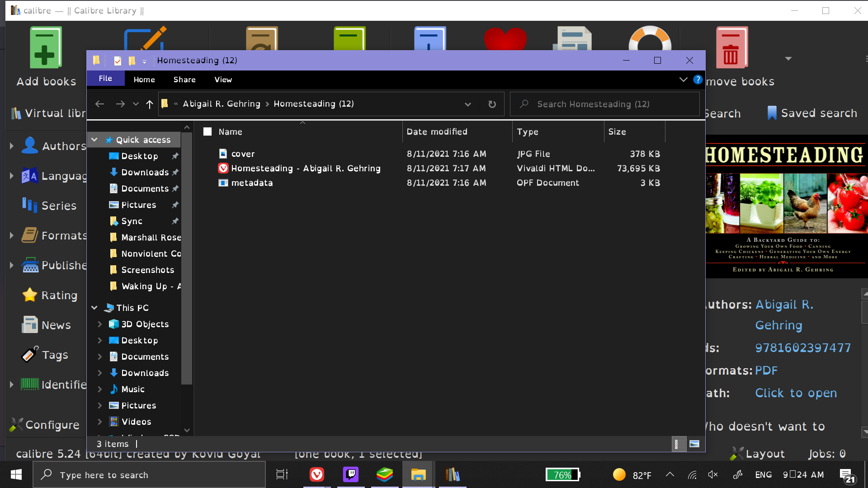Expand the Authors category in calibre
The image size is (868, 488).
pyautogui.click(x=12, y=146)
